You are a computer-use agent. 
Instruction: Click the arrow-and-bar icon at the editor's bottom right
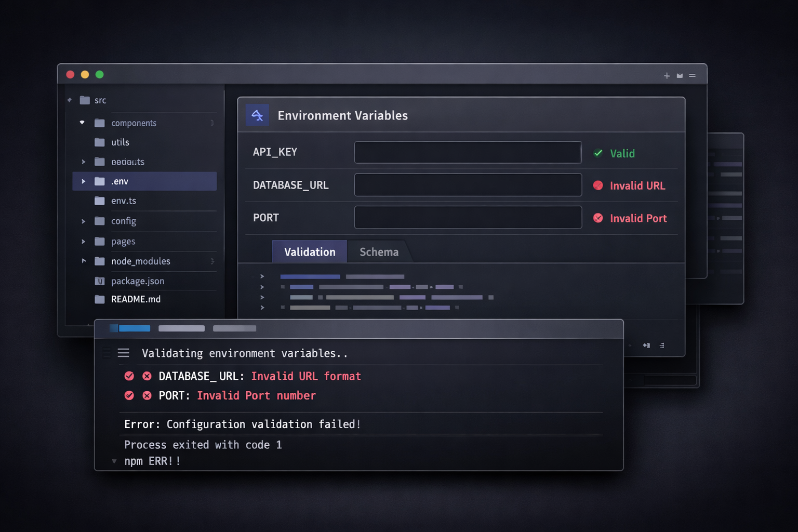(x=646, y=345)
